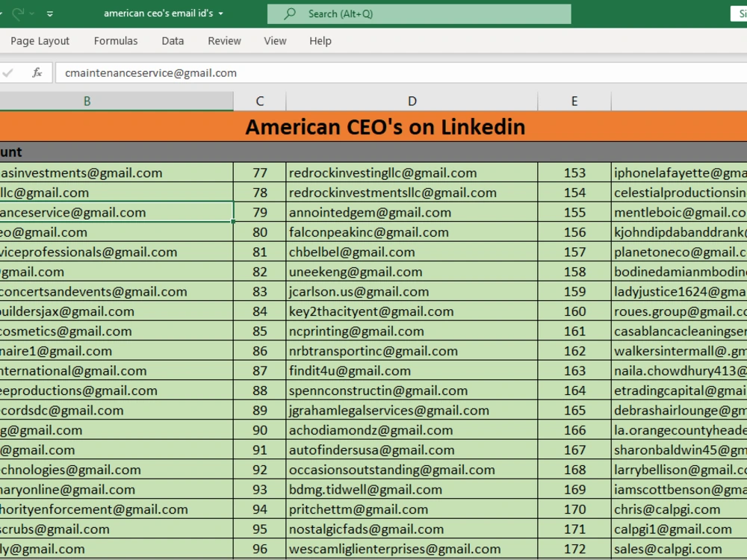This screenshot has height=560, width=747.
Task: Select cell jcarlson.us@gmail.com
Action: pyautogui.click(x=412, y=291)
